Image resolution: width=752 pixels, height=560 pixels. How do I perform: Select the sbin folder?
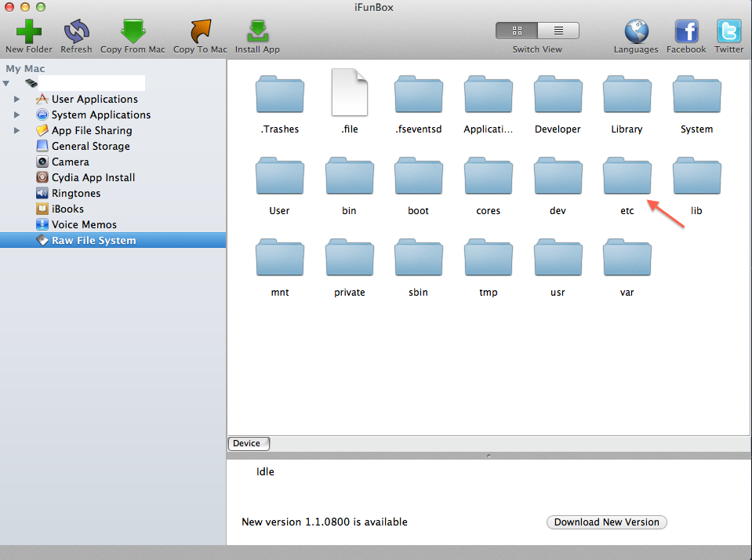pyautogui.click(x=418, y=258)
